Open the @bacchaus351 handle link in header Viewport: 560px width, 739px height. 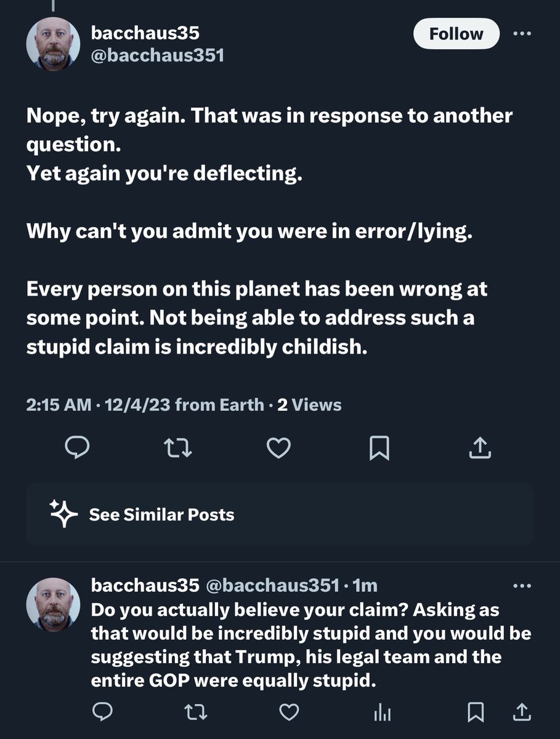pyautogui.click(x=157, y=55)
